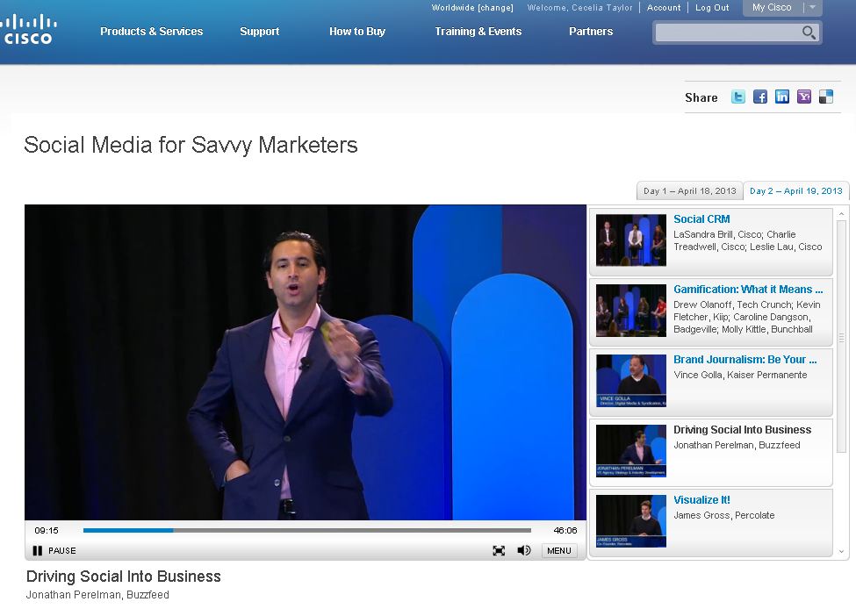Click the playlist scrollbar thumb
The width and height of the screenshot is (856, 616).
[841, 339]
